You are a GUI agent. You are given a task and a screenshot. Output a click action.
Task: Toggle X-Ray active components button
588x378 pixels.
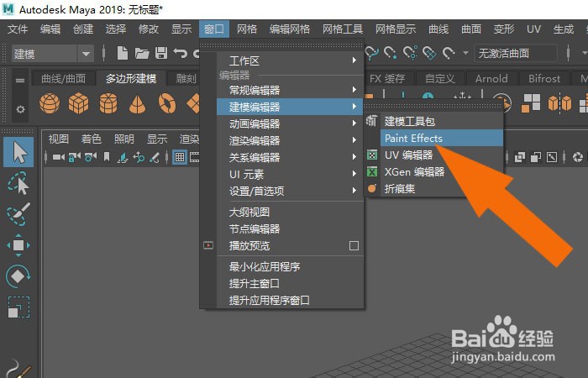tap(536, 158)
